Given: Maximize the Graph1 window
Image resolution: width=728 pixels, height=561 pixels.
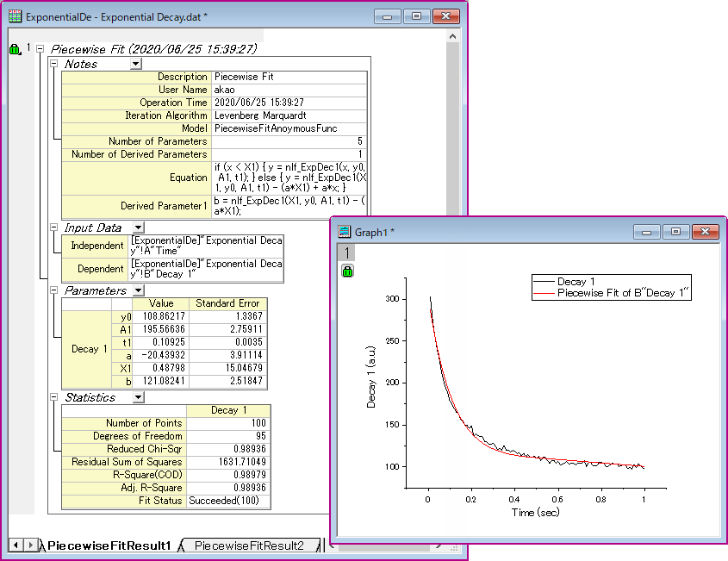Looking at the screenshot, I should [675, 232].
